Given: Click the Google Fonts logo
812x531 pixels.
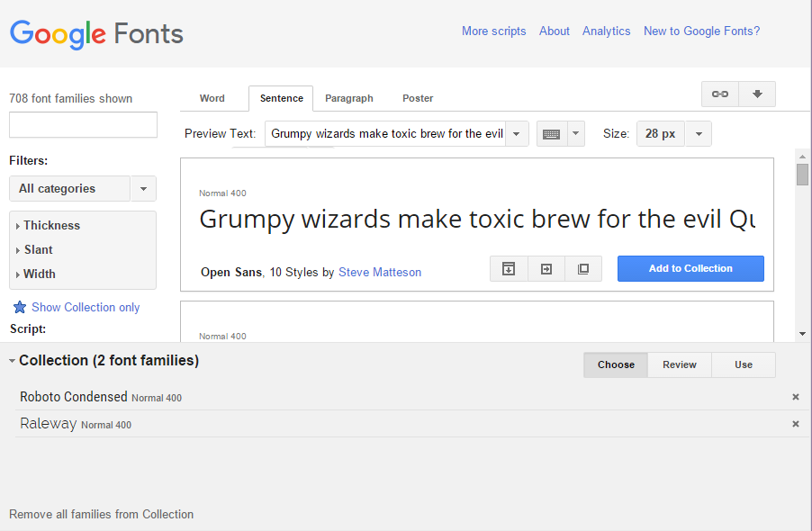Looking at the screenshot, I should click(x=96, y=34).
